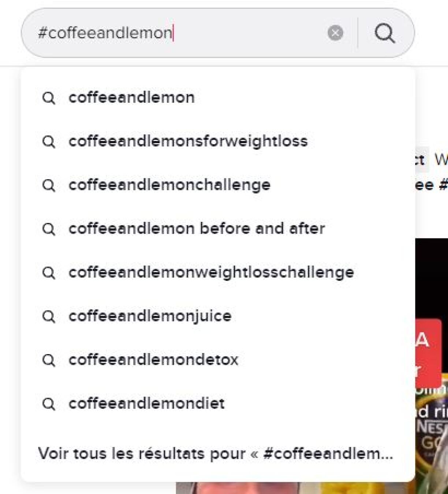Click the search icon beside coffeeandlemon suggestion
Image resolution: width=448 pixels, height=494 pixels.
[49, 97]
